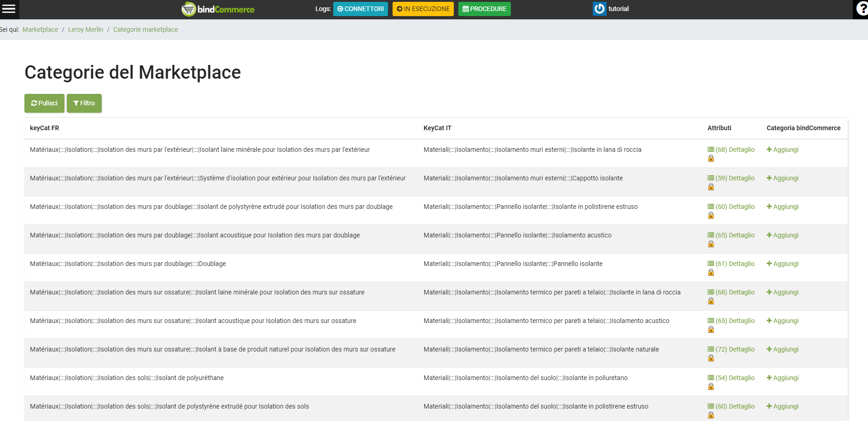The image size is (868, 421).
Task: Click lock icon in esterni lana di roccia row
Action: click(x=711, y=159)
